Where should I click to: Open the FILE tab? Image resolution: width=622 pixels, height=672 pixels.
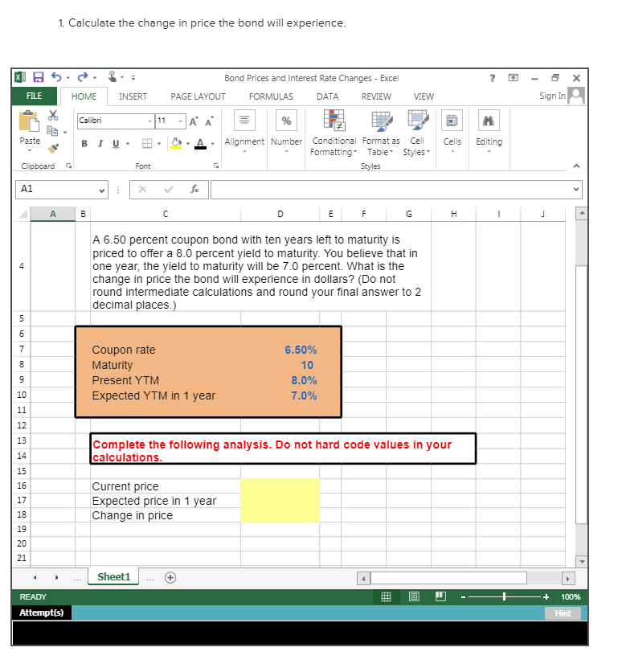[35, 96]
